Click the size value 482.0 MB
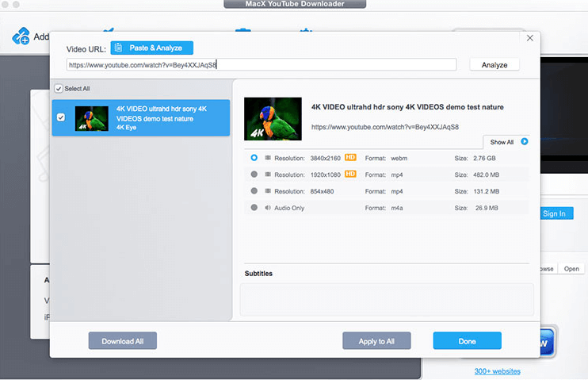This screenshot has height=380, width=588. (x=486, y=175)
